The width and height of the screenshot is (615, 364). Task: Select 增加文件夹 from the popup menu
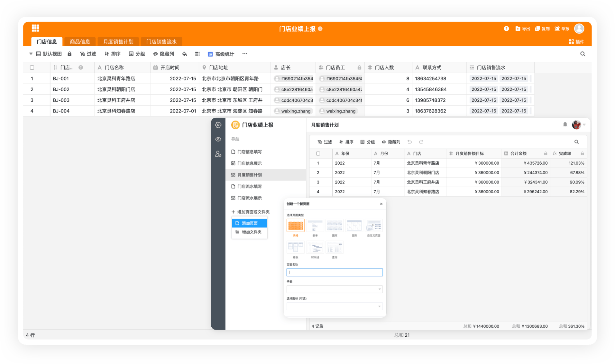point(251,232)
